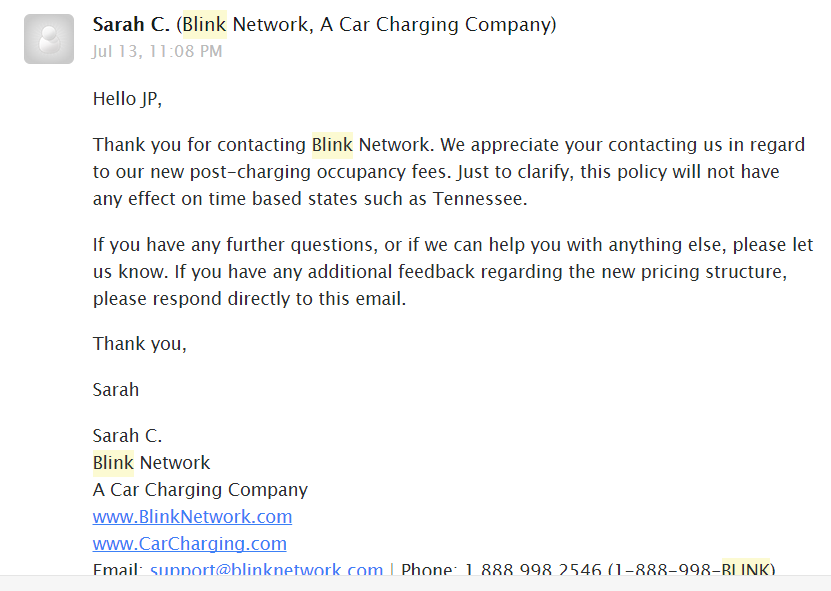Open the www.BlinkNetwork.com link
This screenshot has height=591, width=831.
(192, 517)
